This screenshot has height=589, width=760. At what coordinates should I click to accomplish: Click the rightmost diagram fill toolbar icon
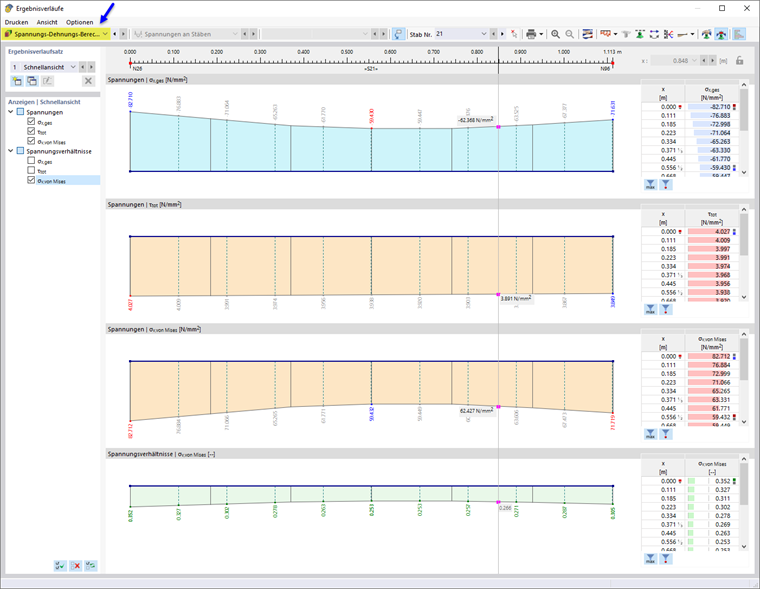pos(739,34)
